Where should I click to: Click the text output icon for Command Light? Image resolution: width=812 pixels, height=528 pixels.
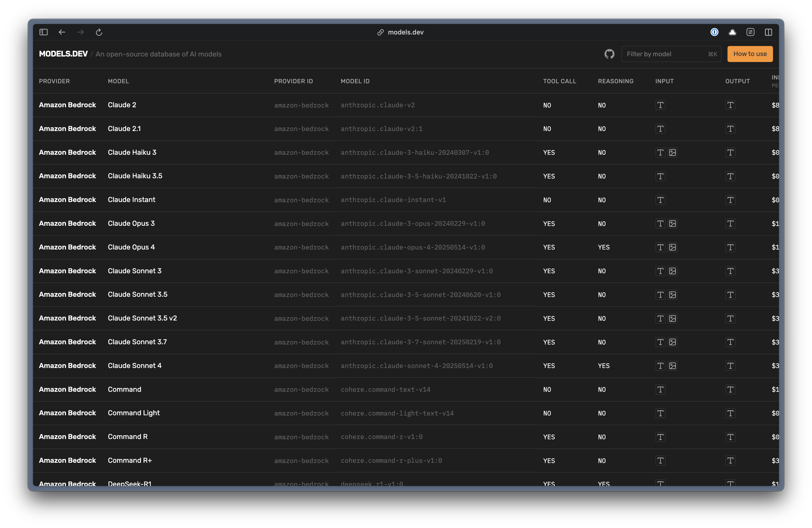point(730,413)
